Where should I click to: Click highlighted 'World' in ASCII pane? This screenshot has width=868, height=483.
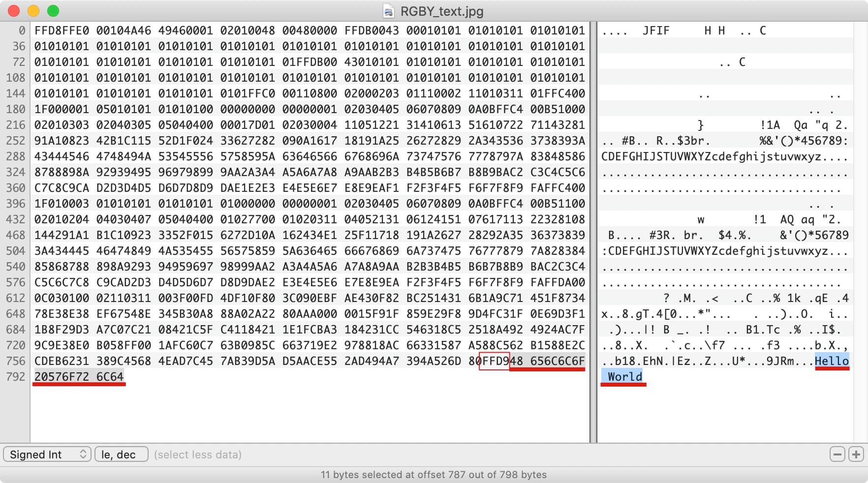[x=625, y=377]
